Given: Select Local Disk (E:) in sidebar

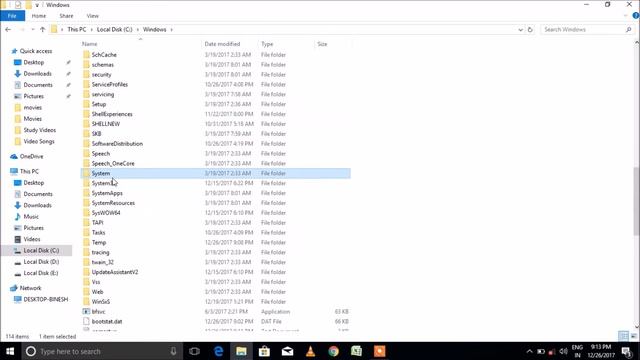Looking at the screenshot, I should (41, 273).
